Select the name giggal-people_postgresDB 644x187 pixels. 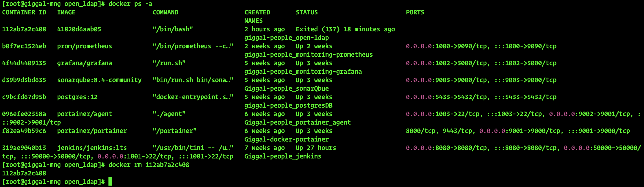pyautogui.click(x=288, y=106)
